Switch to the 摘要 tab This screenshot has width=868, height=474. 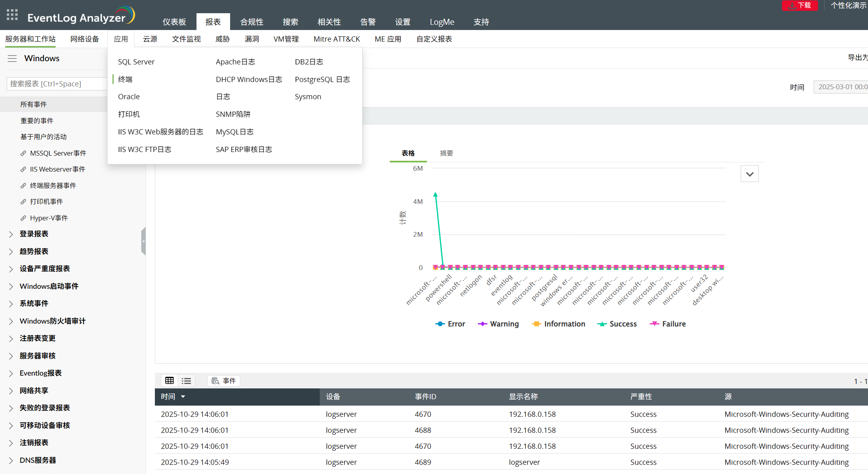446,153
